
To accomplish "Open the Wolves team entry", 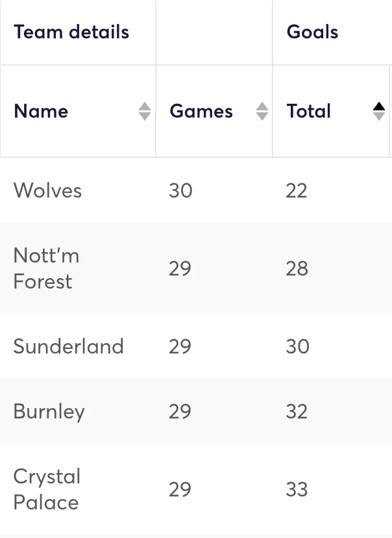I will tap(47, 190).
